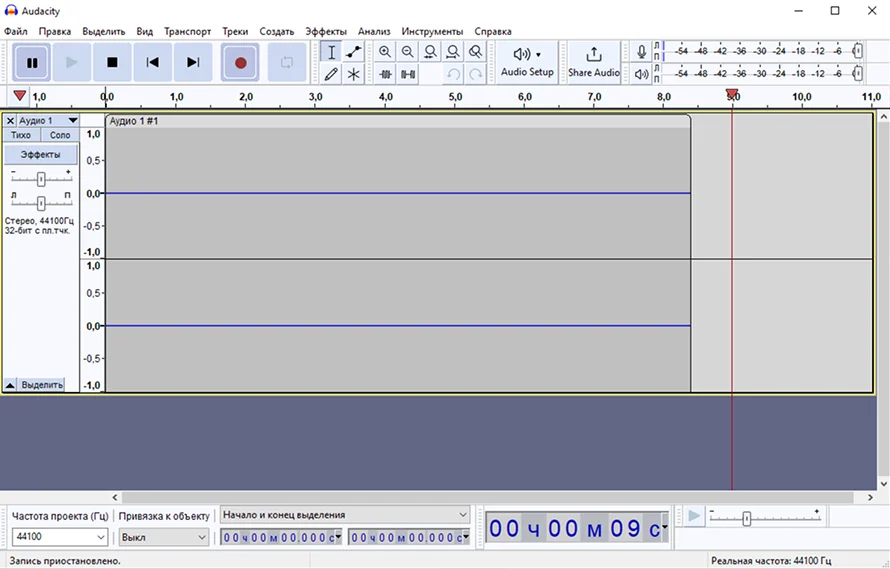Click the red Record button
Viewport: 890px width, 569px height.
coord(240,62)
